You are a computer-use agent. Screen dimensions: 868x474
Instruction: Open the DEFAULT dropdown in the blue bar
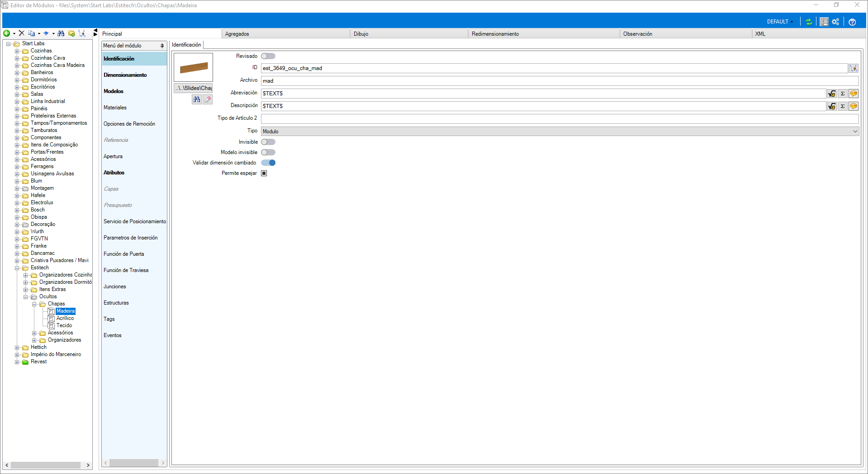click(x=780, y=22)
